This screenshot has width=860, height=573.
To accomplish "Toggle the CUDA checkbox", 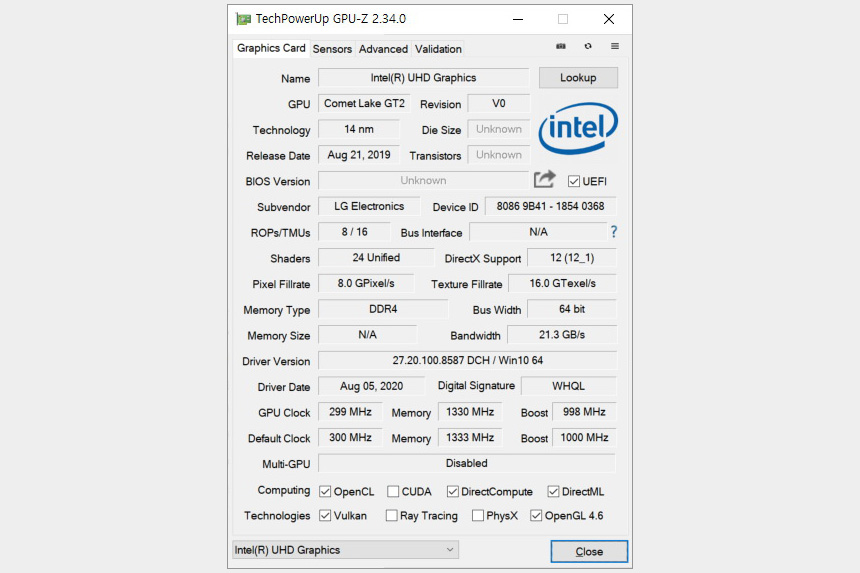I will click(393, 492).
